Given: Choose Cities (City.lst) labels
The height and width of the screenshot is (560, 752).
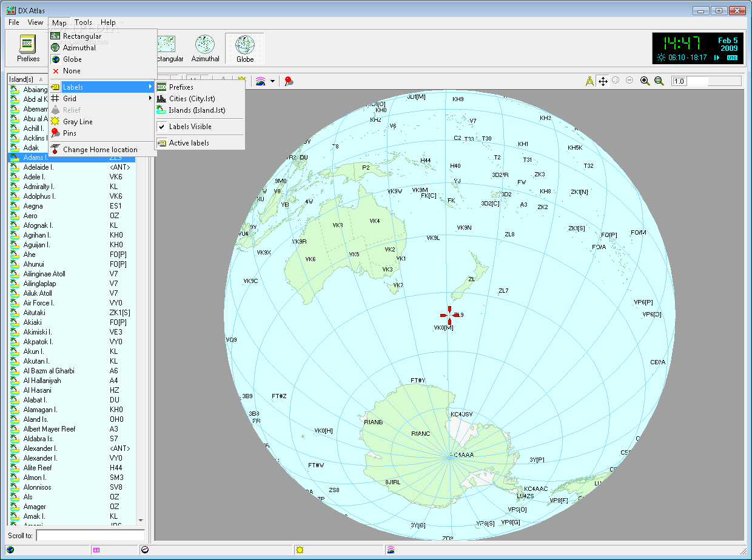Looking at the screenshot, I should point(200,99).
